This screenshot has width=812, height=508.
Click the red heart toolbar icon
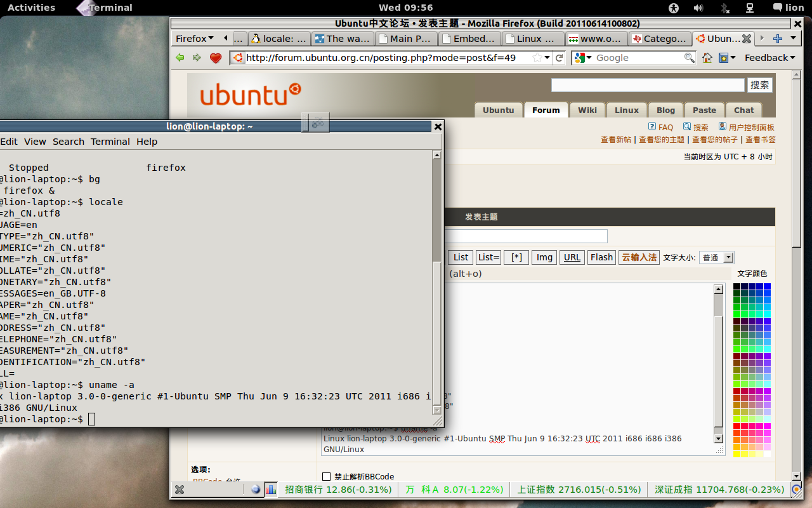click(x=216, y=58)
